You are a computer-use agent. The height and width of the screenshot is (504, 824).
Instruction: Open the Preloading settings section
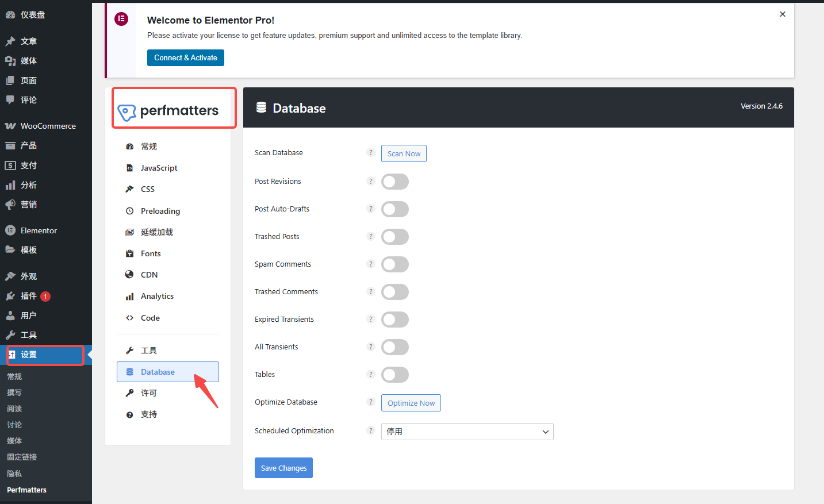[x=158, y=210]
